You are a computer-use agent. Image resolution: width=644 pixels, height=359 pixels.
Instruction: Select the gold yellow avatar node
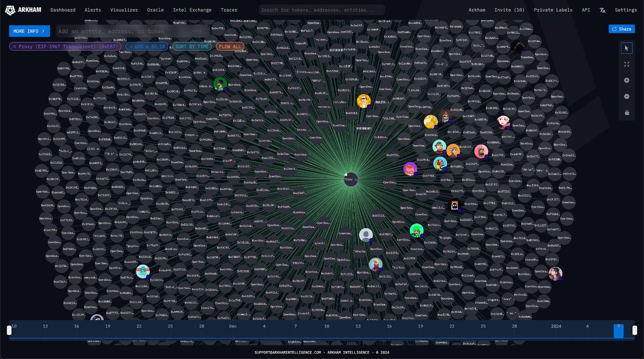pyautogui.click(x=431, y=122)
